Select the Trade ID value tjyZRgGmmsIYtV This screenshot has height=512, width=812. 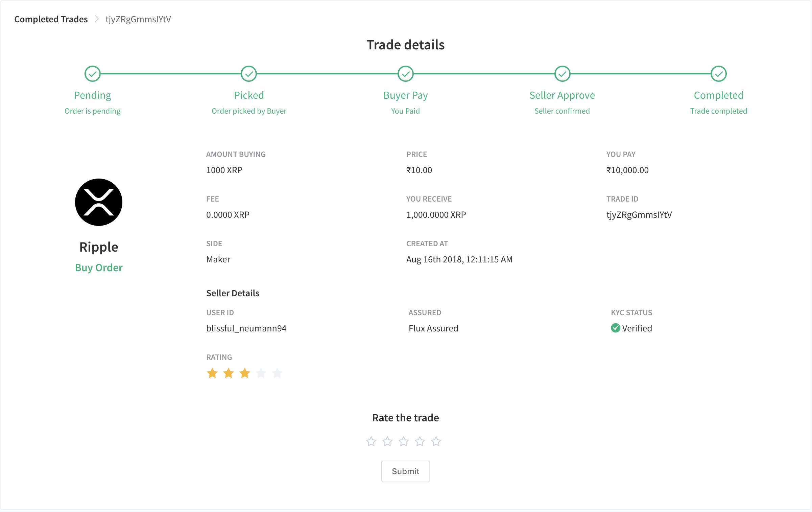point(639,214)
